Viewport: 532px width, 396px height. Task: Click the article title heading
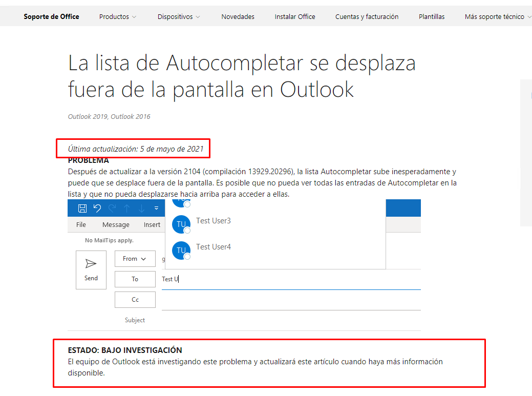click(242, 76)
